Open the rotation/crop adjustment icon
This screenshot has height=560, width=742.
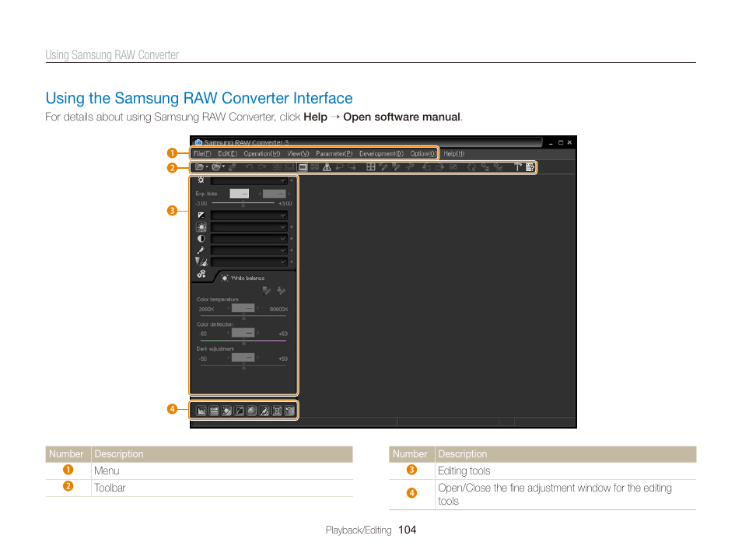click(289, 411)
